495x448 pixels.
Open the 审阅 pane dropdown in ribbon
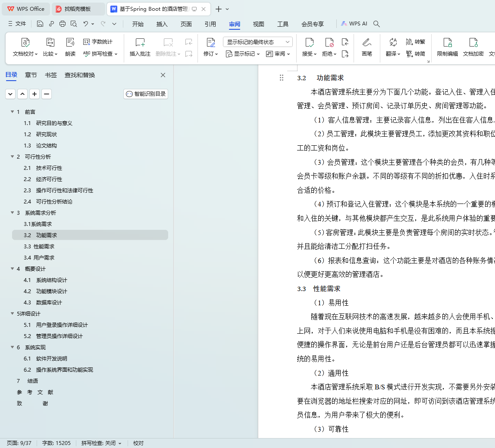[x=278, y=54]
